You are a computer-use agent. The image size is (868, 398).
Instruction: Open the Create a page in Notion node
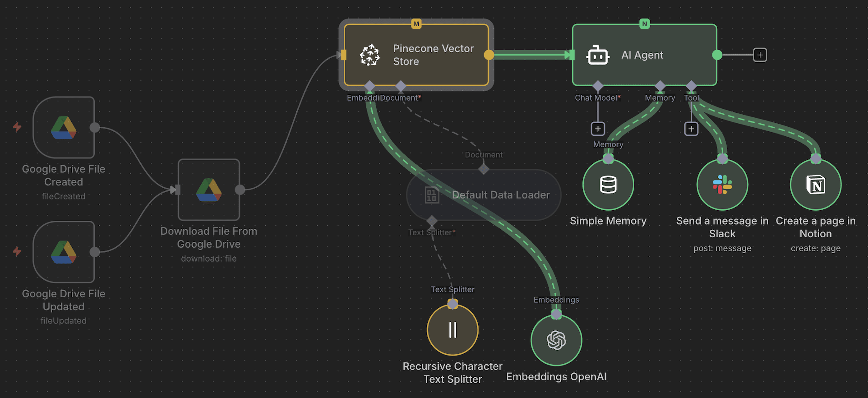coord(816,185)
